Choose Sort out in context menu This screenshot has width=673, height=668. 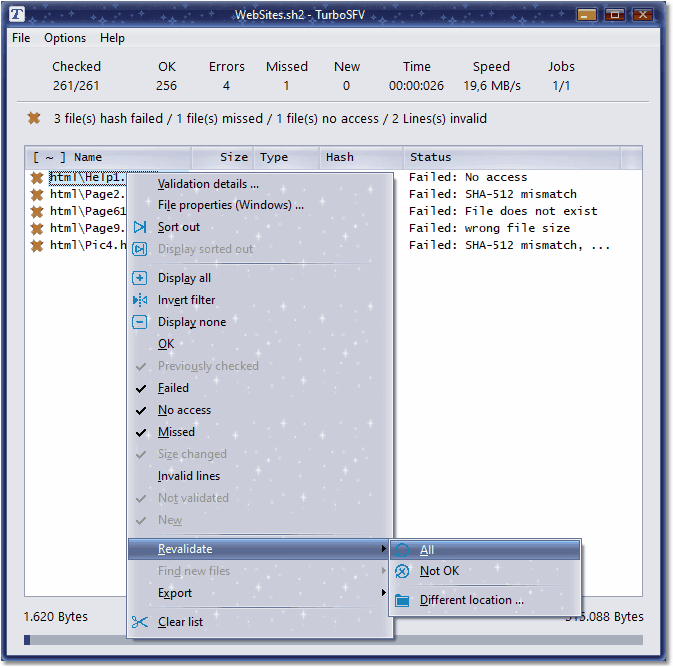click(x=260, y=227)
